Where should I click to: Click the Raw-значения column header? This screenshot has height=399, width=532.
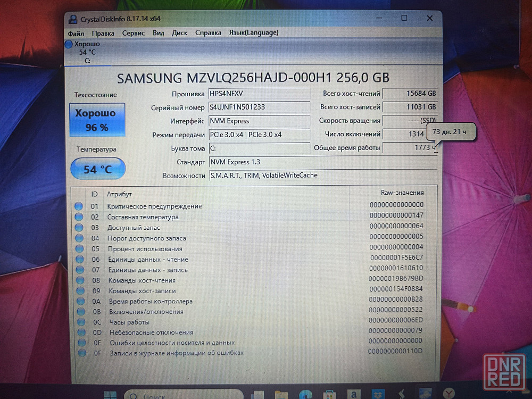tap(402, 193)
